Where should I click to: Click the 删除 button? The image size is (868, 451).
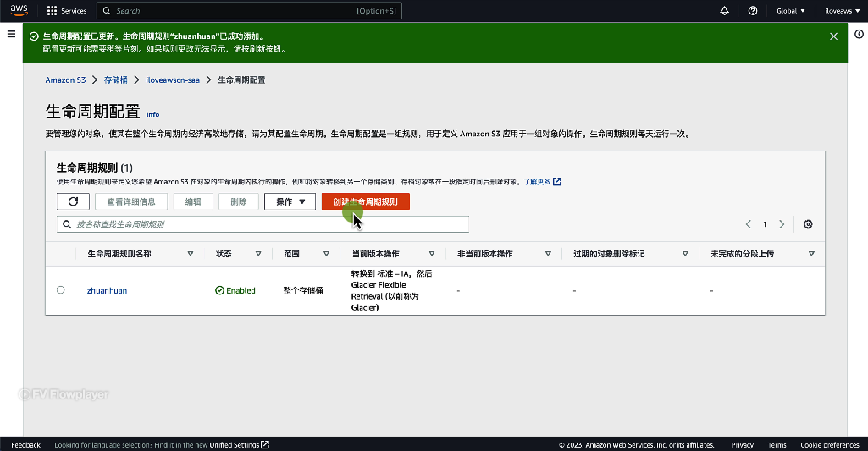click(x=239, y=201)
